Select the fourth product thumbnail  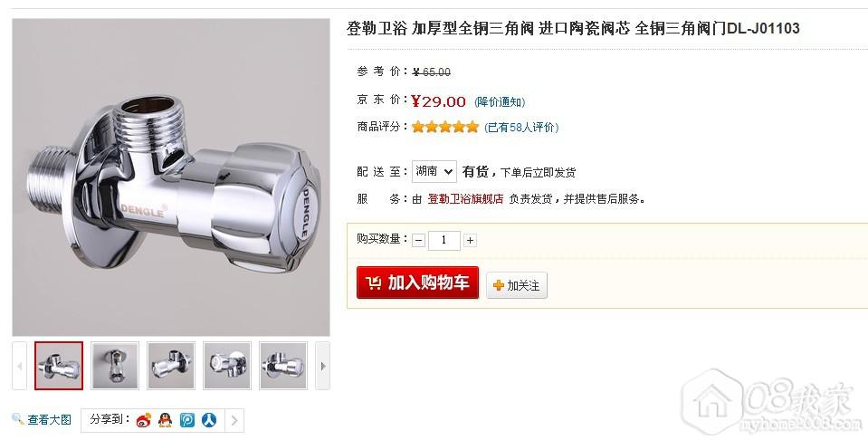pos(227,366)
